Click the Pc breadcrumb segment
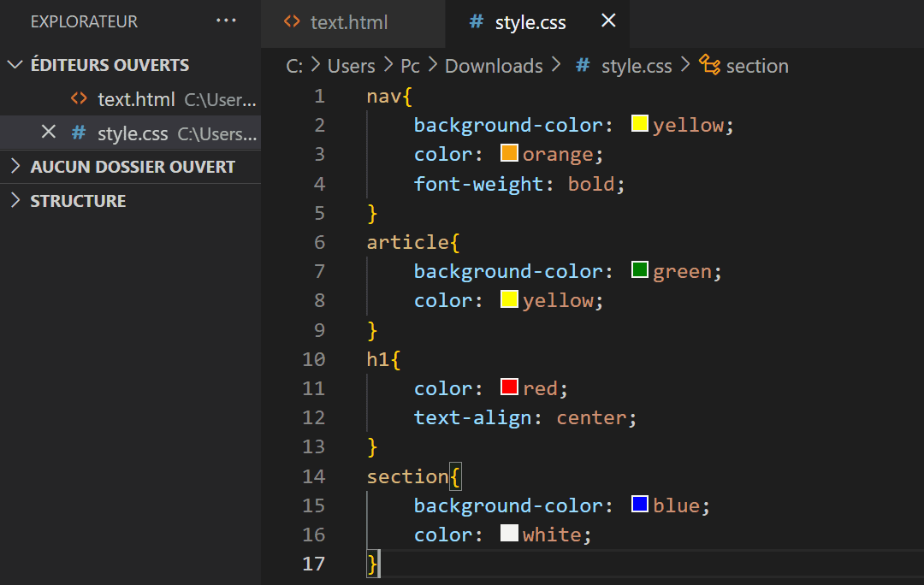The height and width of the screenshot is (585, 924). pos(410,66)
